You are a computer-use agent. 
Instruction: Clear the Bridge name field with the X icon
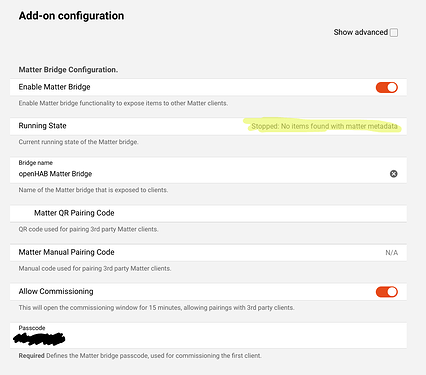tap(394, 174)
